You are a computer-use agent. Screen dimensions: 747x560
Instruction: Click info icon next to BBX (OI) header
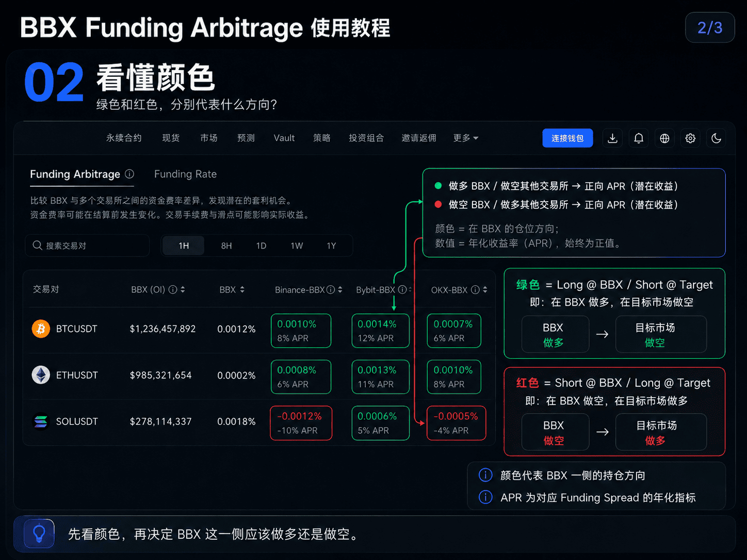(173, 290)
